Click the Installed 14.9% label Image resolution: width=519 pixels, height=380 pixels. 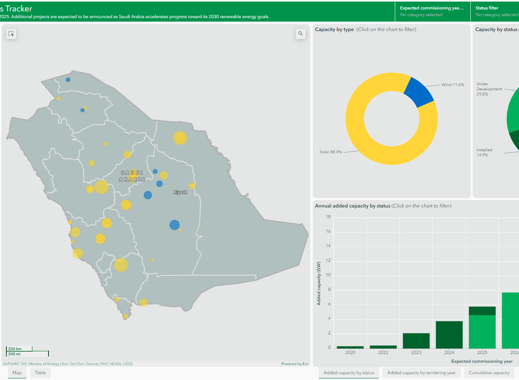(x=484, y=153)
